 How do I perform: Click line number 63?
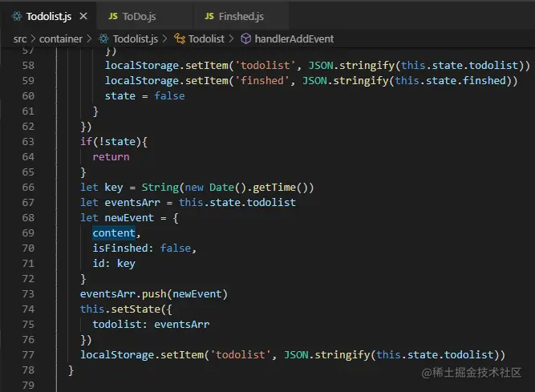tap(28, 141)
